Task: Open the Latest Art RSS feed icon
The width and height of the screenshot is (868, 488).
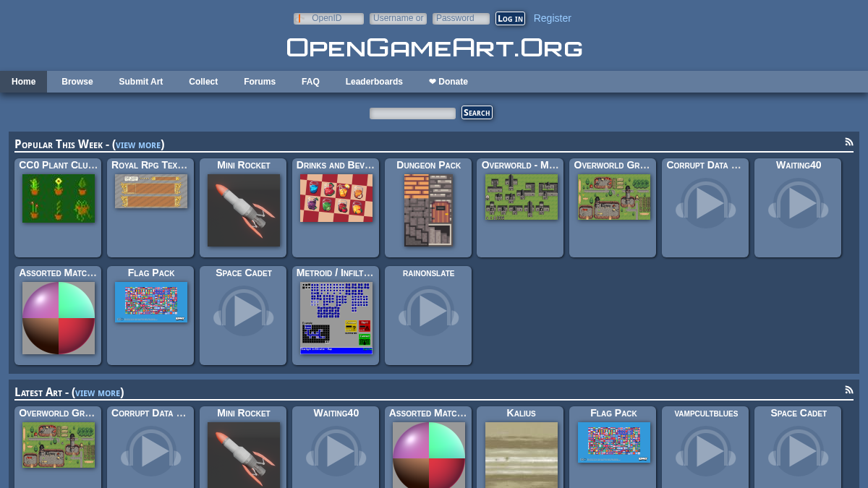Action: coord(849,390)
